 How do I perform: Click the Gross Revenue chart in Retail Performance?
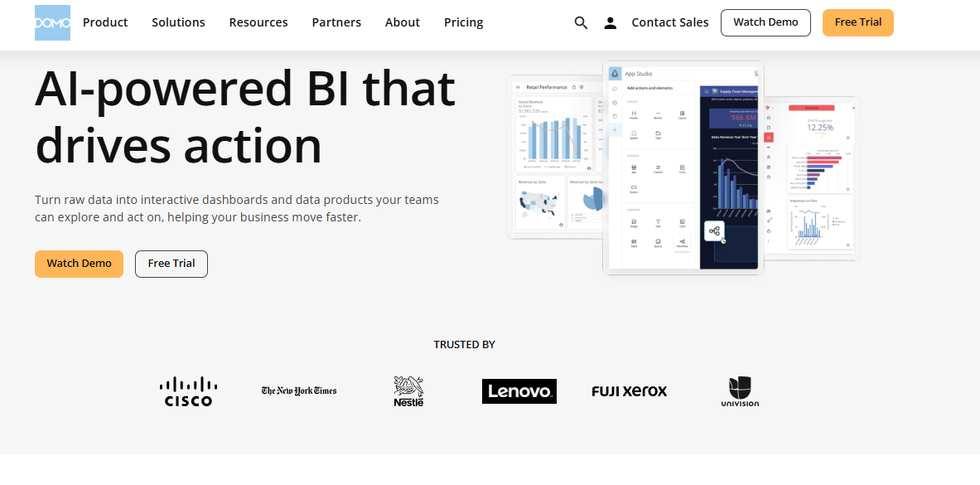[553, 134]
